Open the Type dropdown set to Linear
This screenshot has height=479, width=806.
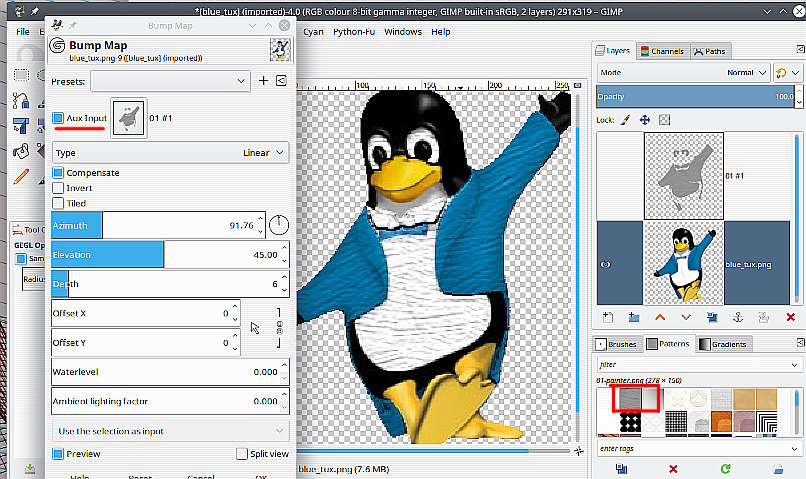170,153
